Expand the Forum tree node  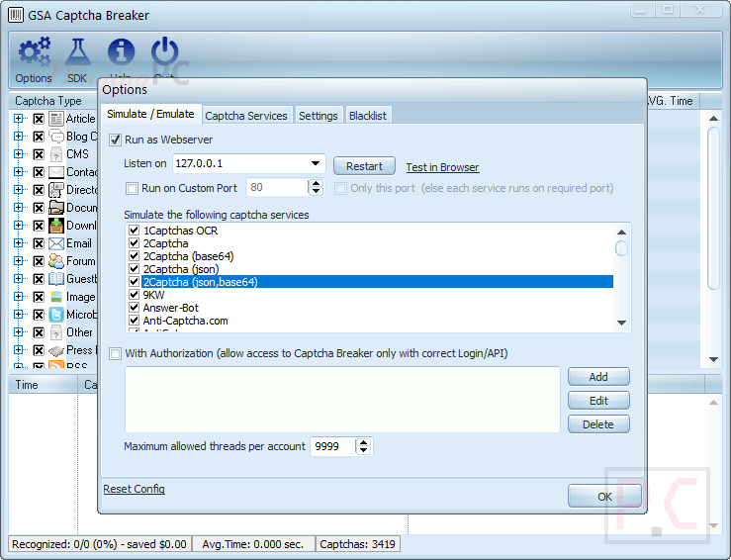pyautogui.click(x=18, y=260)
